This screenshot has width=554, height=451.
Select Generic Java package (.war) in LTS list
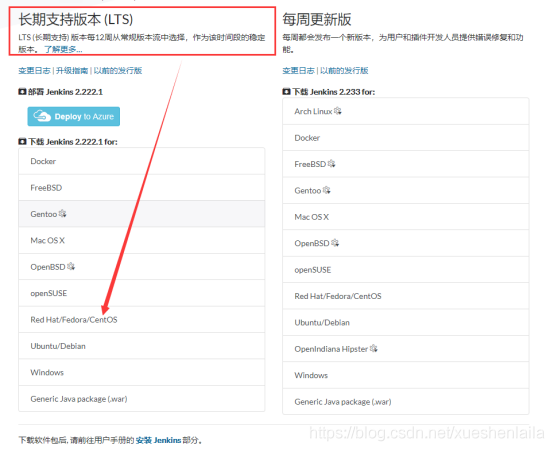[x=142, y=399]
